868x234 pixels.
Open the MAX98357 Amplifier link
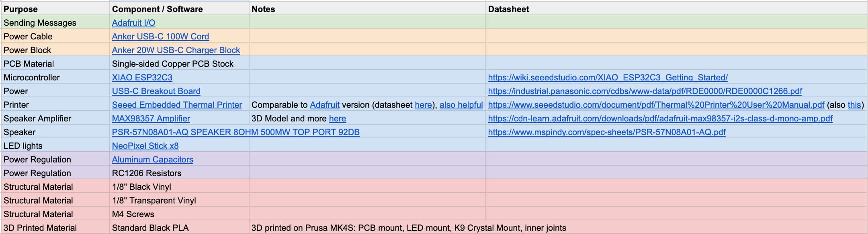click(151, 119)
